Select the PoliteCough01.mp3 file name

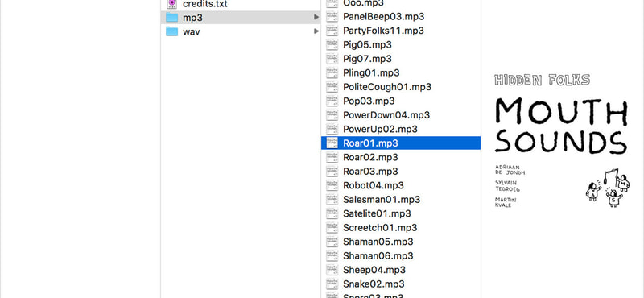coord(387,87)
